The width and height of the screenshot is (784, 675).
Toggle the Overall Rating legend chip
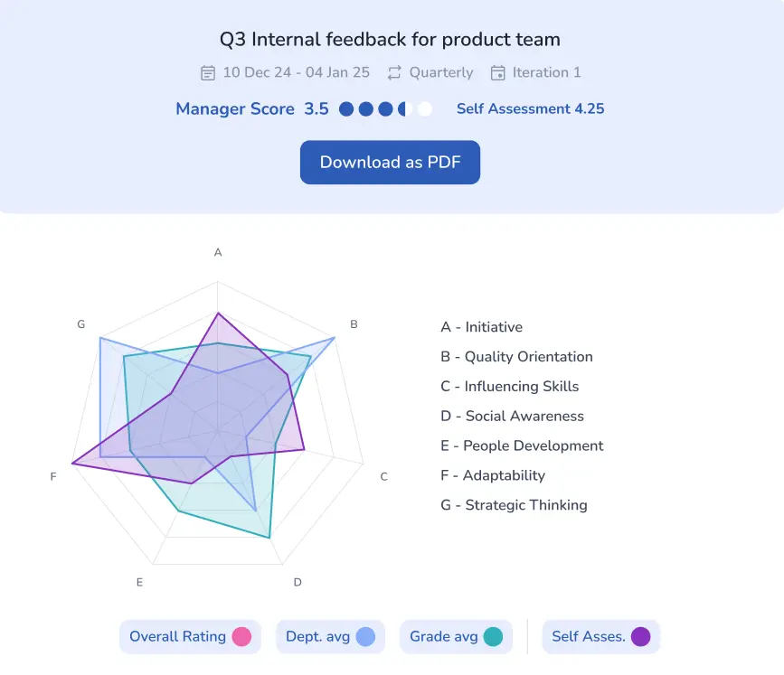(190, 636)
